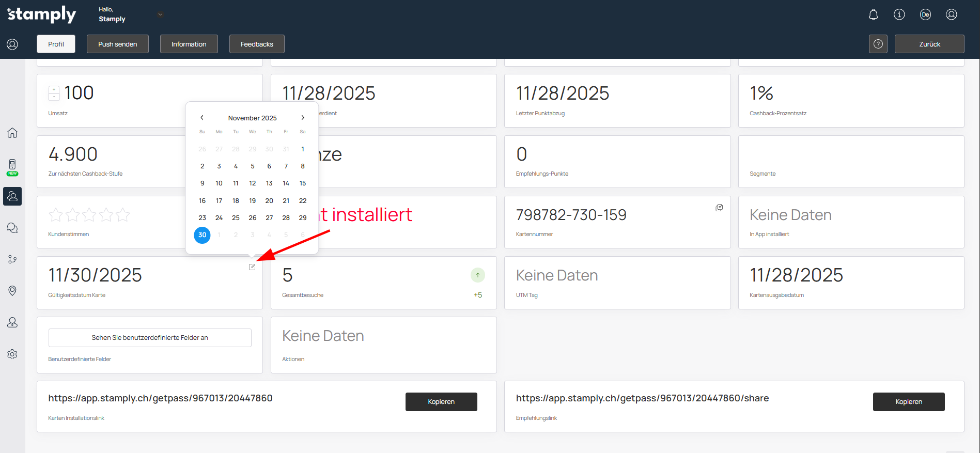
Task: Open the location pin sidebar icon
Action: click(x=12, y=291)
